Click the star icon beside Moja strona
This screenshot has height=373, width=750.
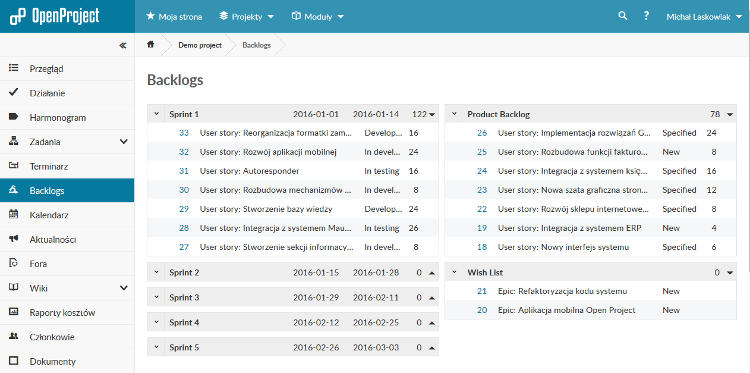point(150,16)
